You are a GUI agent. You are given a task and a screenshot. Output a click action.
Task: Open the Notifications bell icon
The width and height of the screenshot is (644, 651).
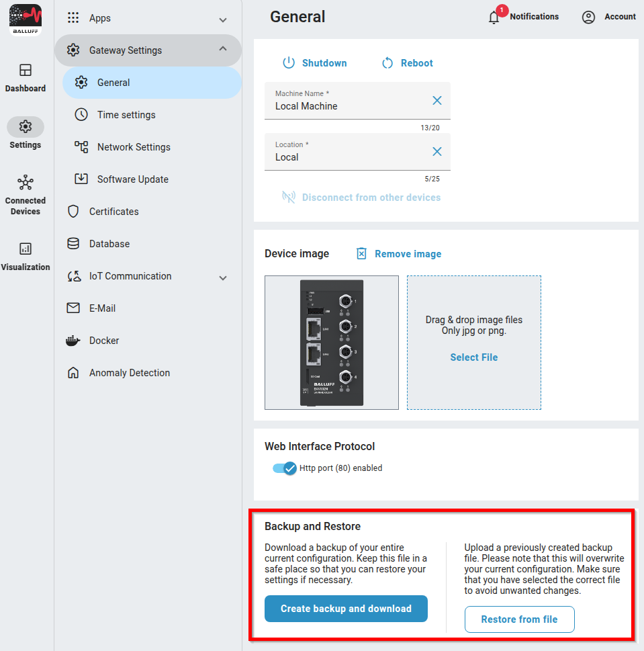point(494,17)
